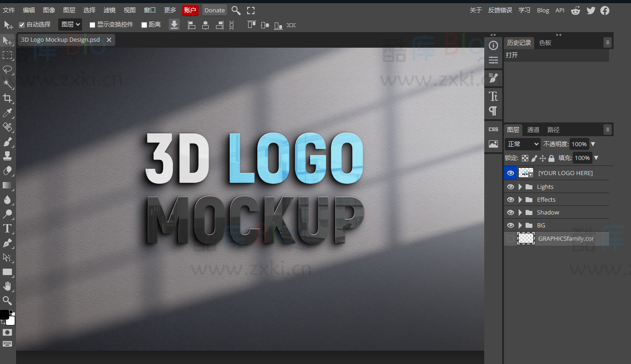The width and height of the screenshot is (631, 364).
Task: Click the [YOUR LOGO HERE] layer thumbnail
Action: coord(526,173)
